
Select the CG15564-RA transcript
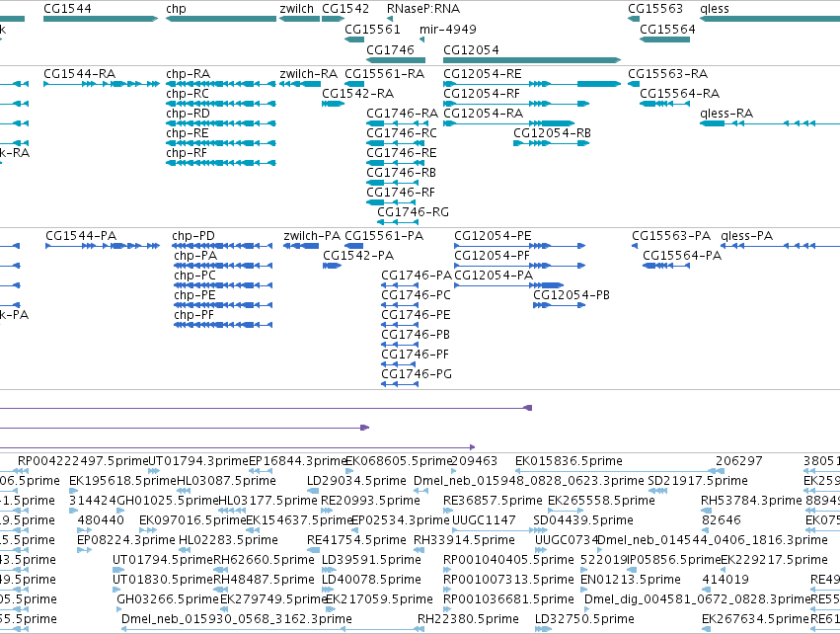pos(664,104)
